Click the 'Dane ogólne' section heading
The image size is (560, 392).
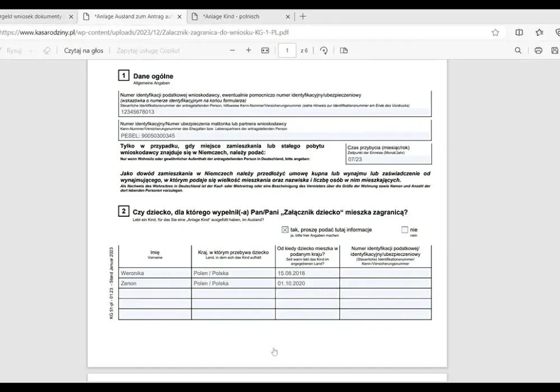(153, 76)
